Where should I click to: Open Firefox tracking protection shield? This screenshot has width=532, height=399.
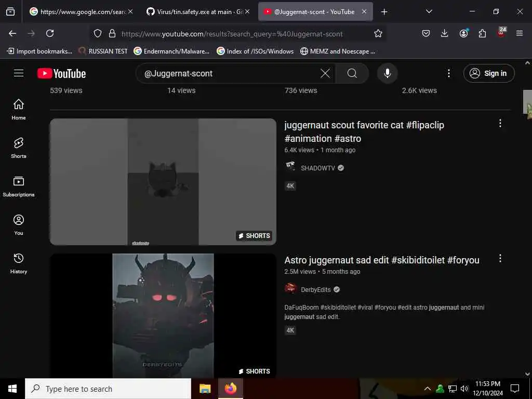pyautogui.click(x=98, y=33)
